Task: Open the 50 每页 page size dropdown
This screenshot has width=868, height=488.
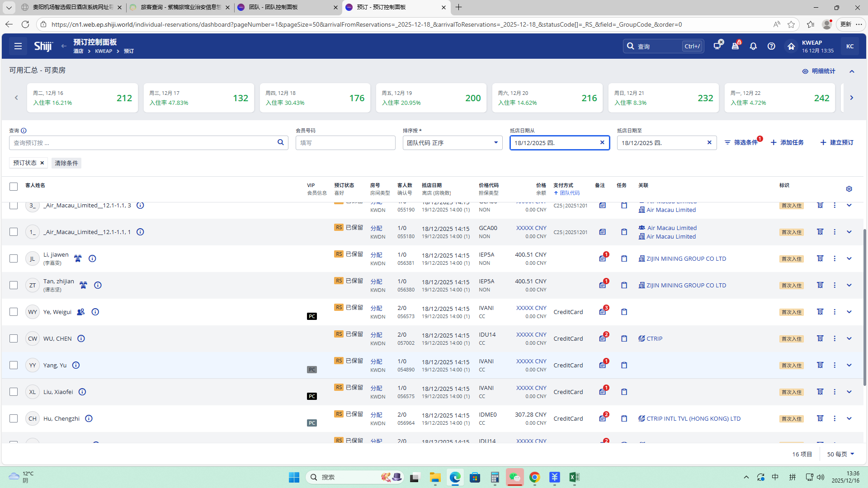Action: tap(841, 454)
